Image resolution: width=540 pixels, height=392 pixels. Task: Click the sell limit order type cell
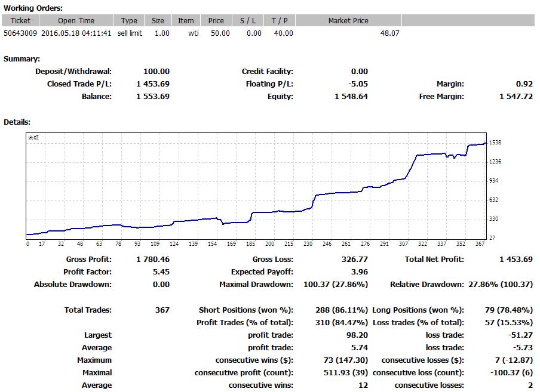tap(130, 33)
